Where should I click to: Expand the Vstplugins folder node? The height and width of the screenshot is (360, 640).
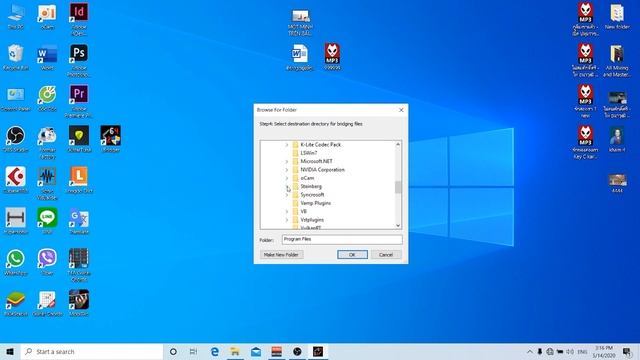pyautogui.click(x=287, y=220)
